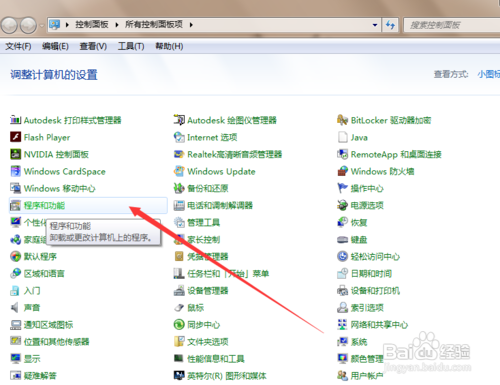Open 备份和还原 icon

click(x=179, y=188)
